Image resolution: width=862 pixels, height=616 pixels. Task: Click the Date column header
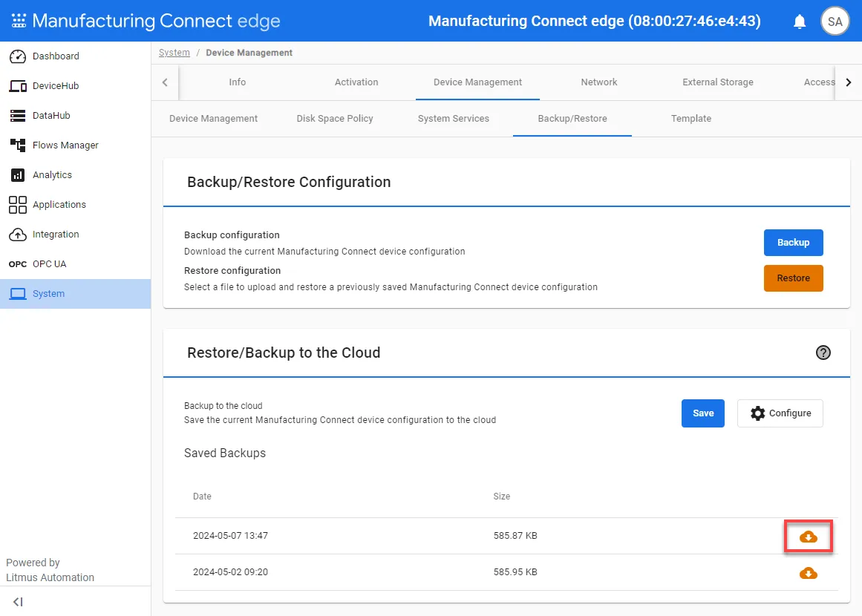(x=202, y=497)
